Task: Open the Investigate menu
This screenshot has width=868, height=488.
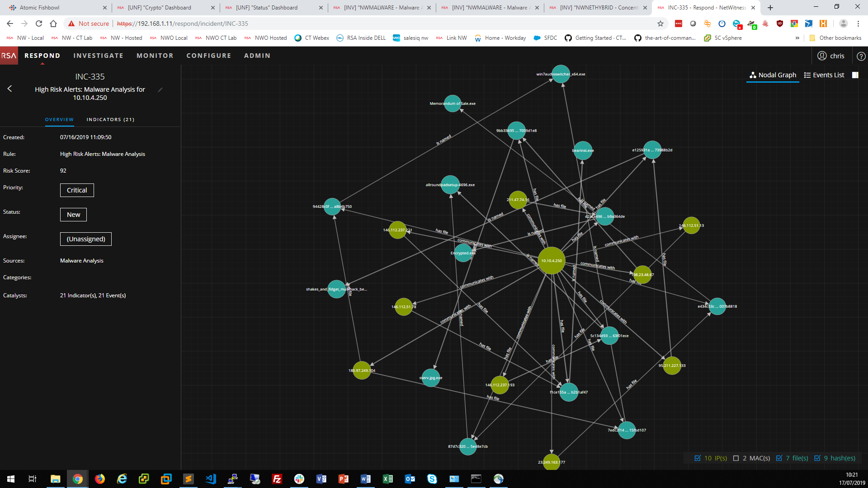Action: [98, 56]
